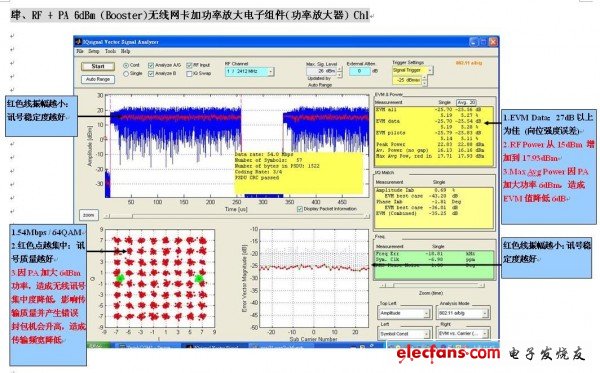Screen dimensions: 600x373
Task: Open the Right EVM vs. Carrier dropdown
Action: (463, 334)
